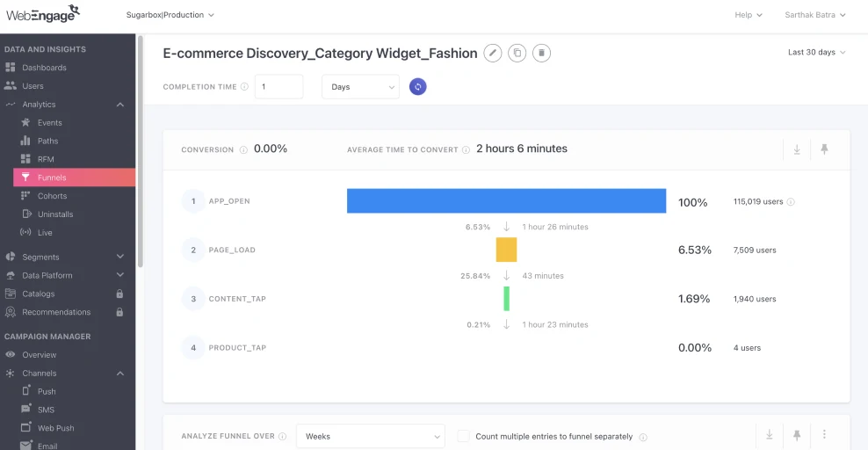Open the Sarthak Batra account menu

(x=815, y=15)
